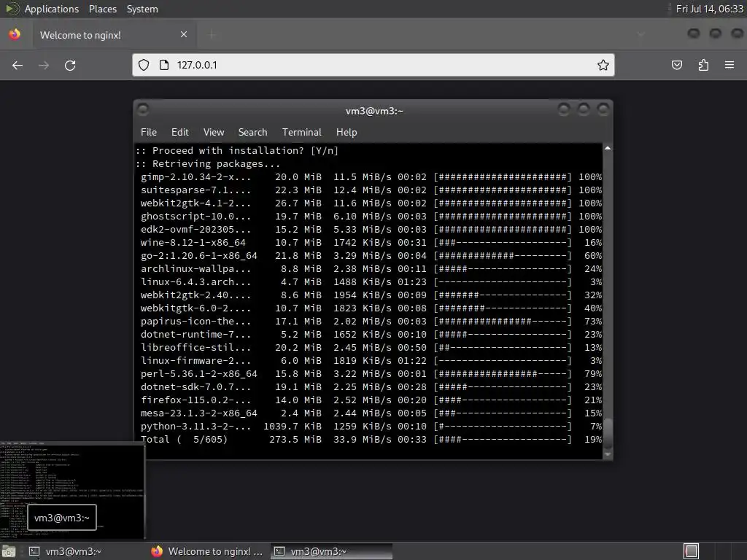Click the page info document icon
This screenshot has width=747, height=560.
(x=164, y=65)
